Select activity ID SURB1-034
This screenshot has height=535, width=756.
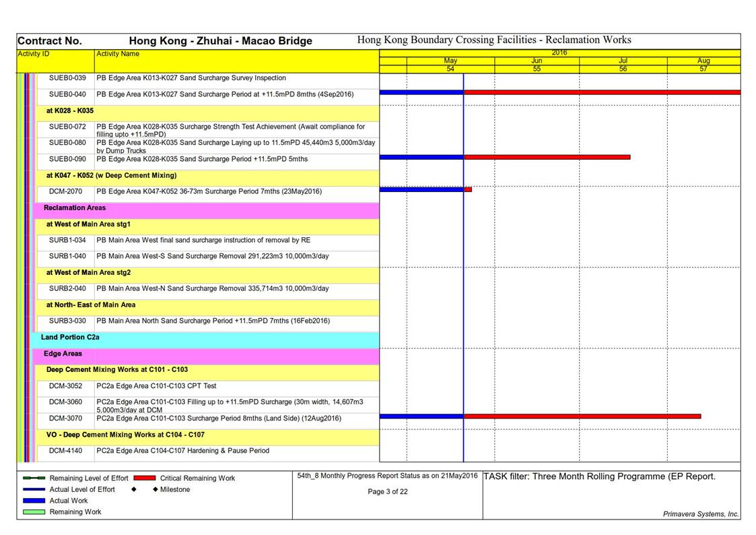(x=67, y=241)
